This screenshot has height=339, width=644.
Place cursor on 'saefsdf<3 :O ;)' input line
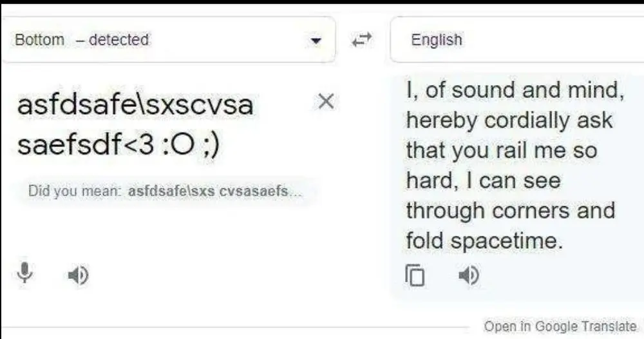click(118, 144)
